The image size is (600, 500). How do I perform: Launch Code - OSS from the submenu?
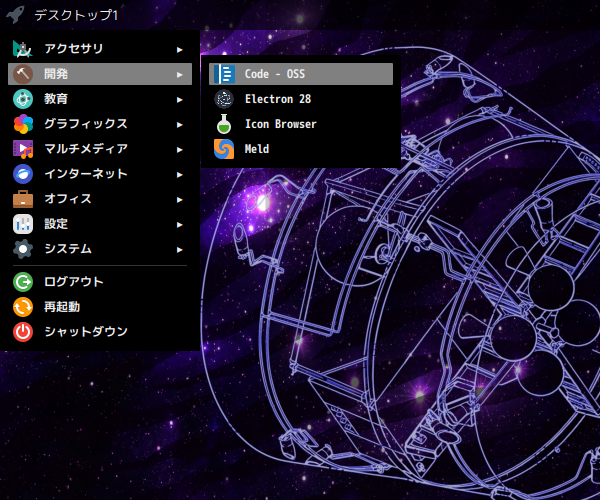click(x=301, y=74)
